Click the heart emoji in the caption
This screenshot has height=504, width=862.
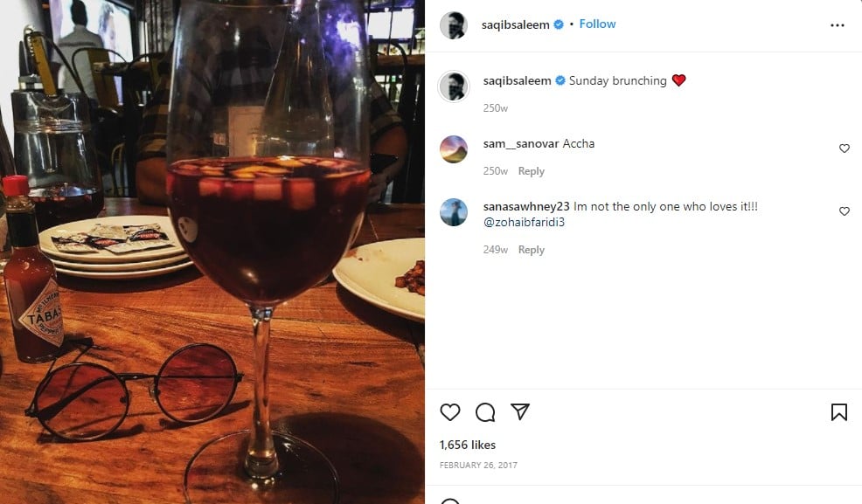pyautogui.click(x=678, y=79)
